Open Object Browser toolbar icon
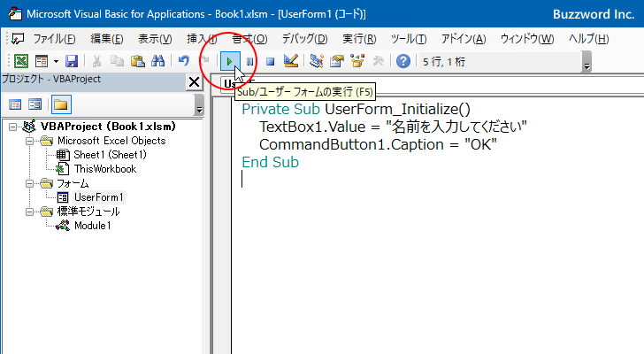Image resolution: width=644 pixels, height=354 pixels. coord(357,61)
